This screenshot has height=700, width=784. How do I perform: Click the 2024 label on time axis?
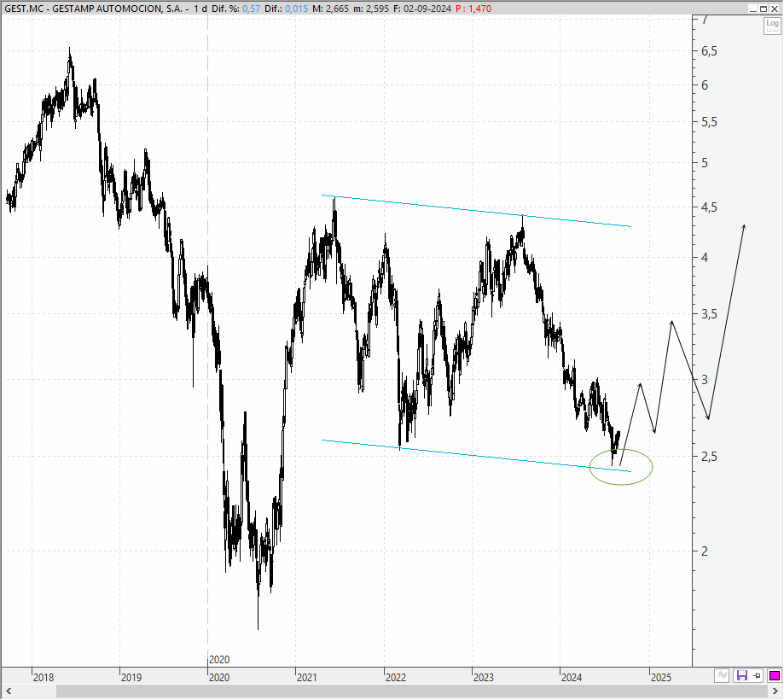(x=572, y=678)
